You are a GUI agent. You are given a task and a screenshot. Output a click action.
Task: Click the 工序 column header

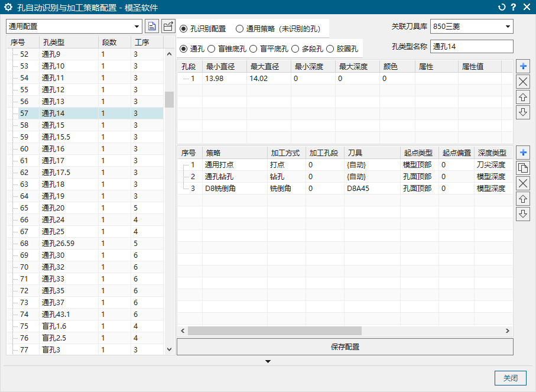(x=147, y=42)
